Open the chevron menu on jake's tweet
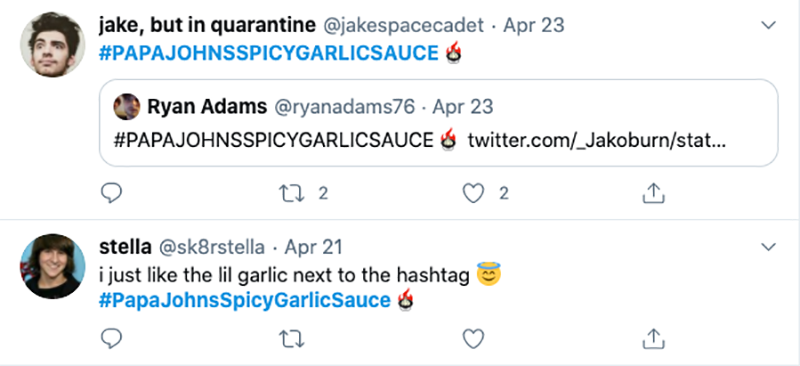This screenshot has width=800, height=366. [768, 25]
